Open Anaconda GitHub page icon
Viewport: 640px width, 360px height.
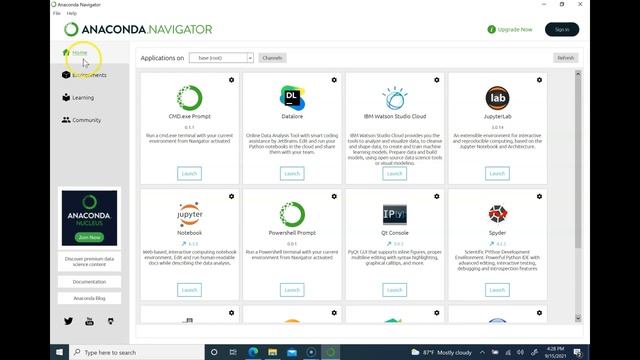[111, 321]
